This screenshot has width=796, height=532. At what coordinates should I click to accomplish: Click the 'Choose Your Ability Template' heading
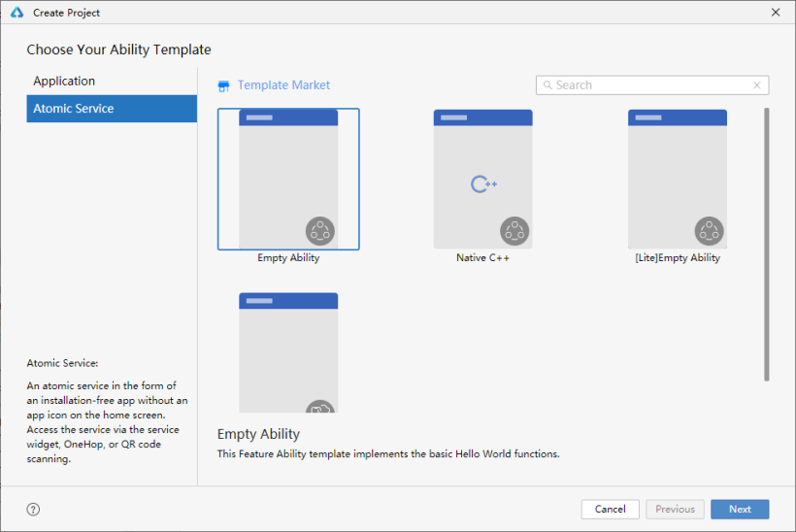tap(118, 50)
